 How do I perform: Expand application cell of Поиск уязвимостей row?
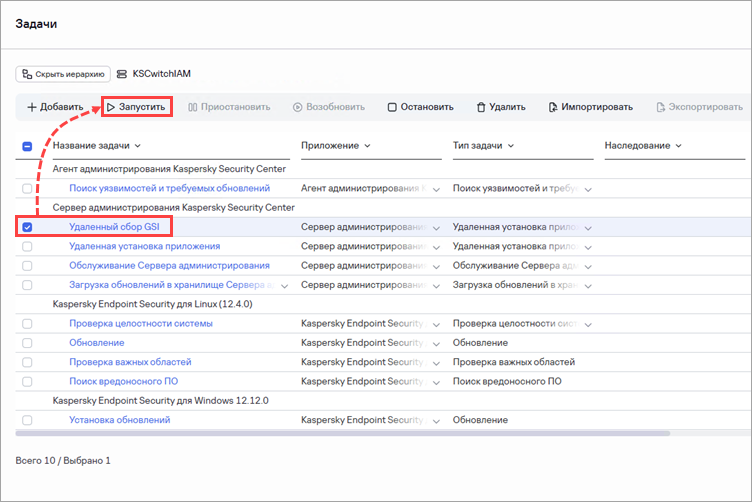pos(436,189)
